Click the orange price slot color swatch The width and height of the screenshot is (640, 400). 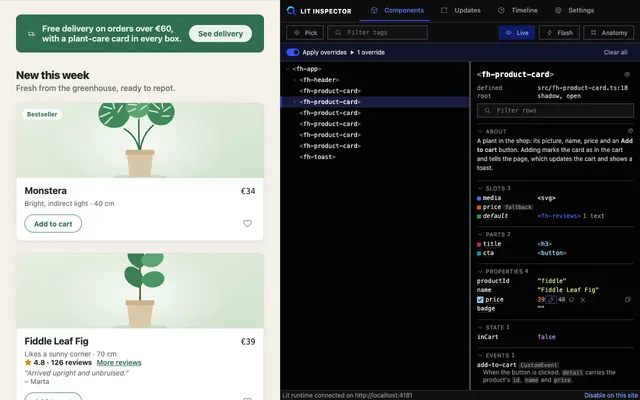[x=479, y=207]
